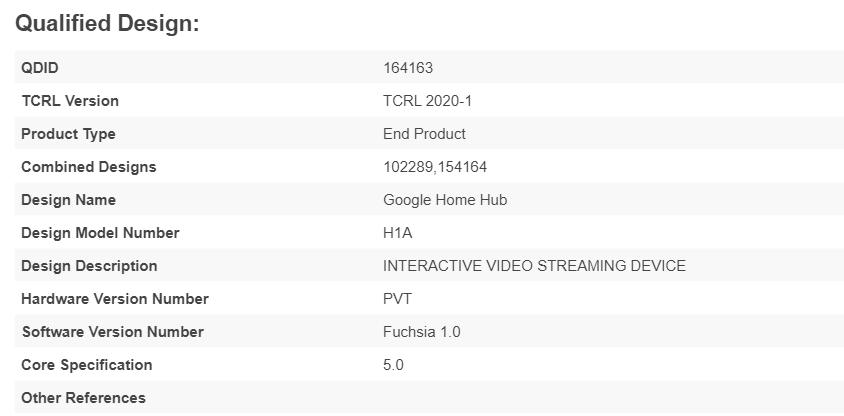This screenshot has width=844, height=416.
Task: Click the H1A model number value
Action: pos(398,233)
